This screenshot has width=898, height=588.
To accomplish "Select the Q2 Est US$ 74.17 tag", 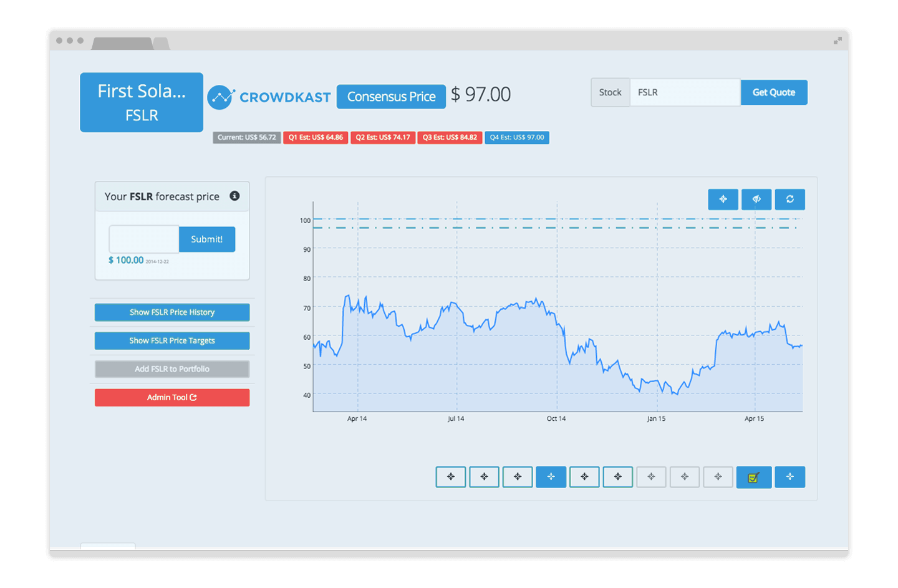I will pos(383,138).
